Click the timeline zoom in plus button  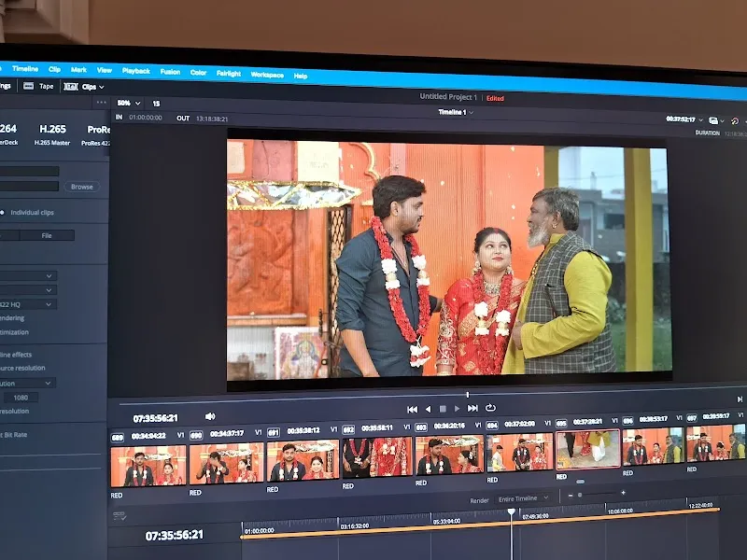click(623, 494)
